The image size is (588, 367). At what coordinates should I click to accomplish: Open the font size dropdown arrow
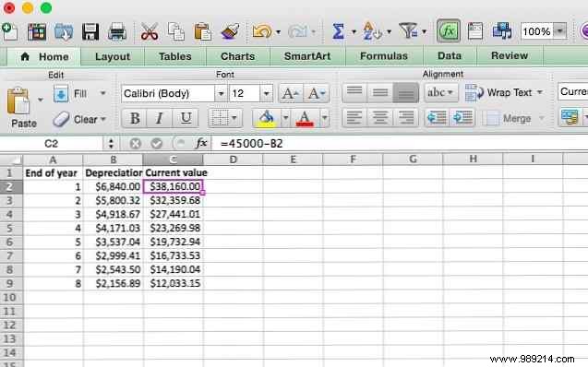[266, 93]
